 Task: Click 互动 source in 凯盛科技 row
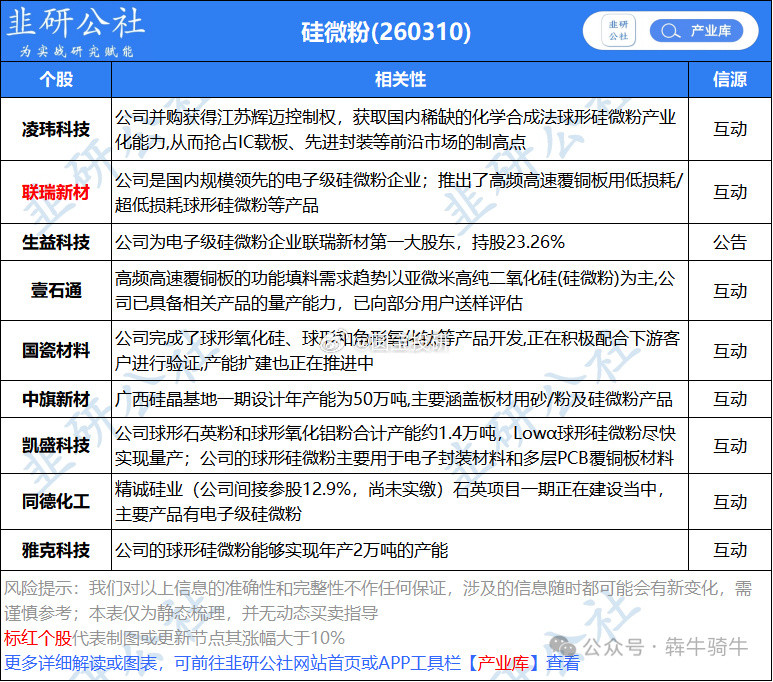(x=730, y=446)
